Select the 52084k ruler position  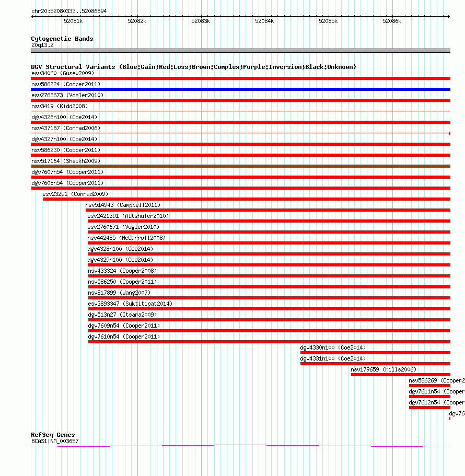[264, 21]
